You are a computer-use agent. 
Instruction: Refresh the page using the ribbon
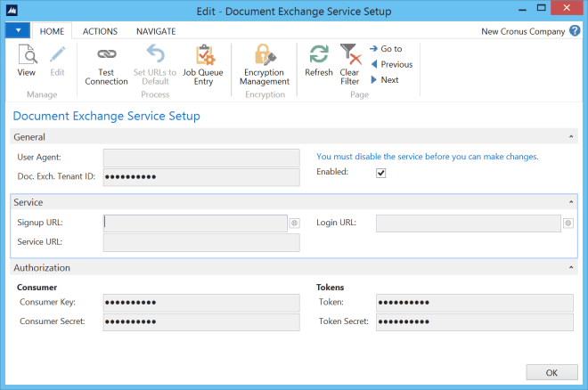(x=319, y=61)
